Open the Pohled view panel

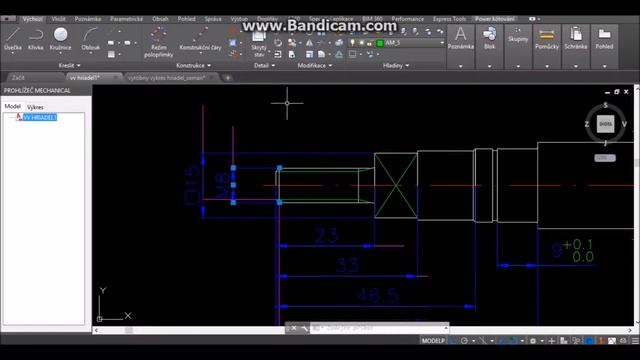pos(604,38)
